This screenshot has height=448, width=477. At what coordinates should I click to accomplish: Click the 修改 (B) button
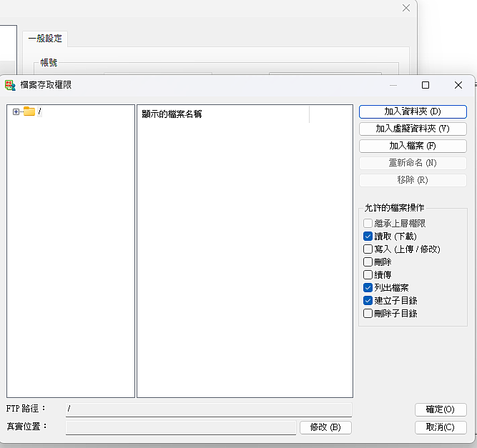(x=325, y=427)
